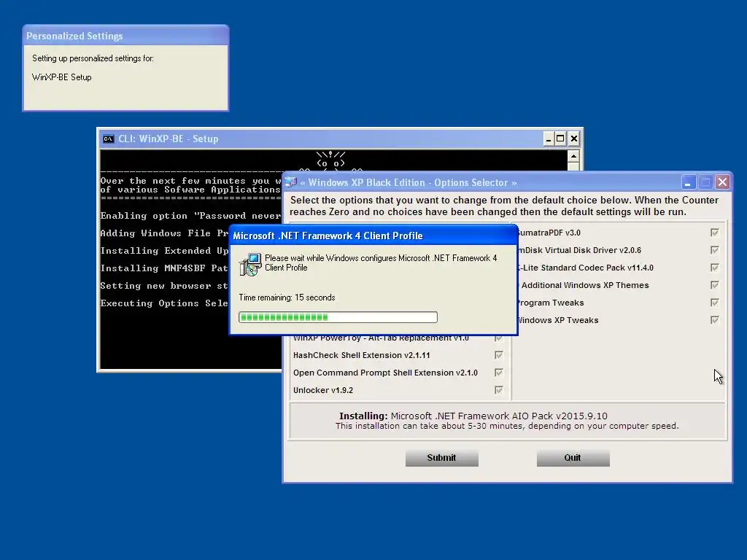Click the 'Unlocker v1.9.2' option label
Viewport: 747px width, 560px height.
(323, 390)
